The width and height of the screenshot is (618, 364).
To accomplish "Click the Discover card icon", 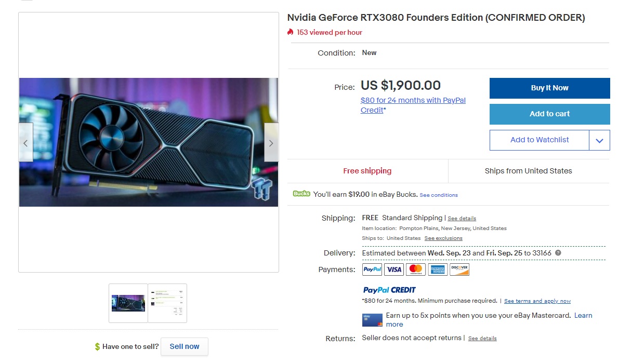I will (x=459, y=269).
